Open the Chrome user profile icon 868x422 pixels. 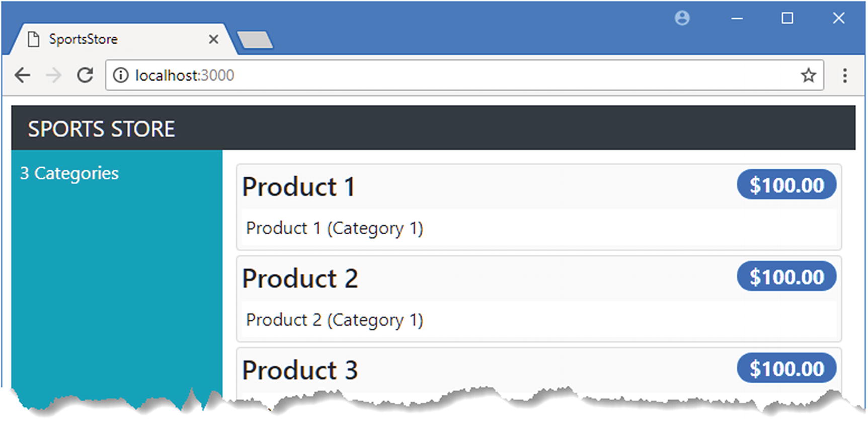point(682,19)
